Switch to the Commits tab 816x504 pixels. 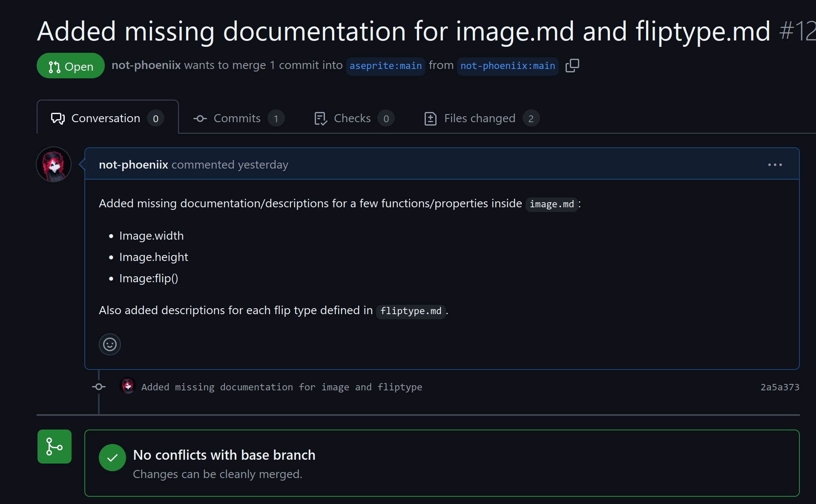[x=238, y=118]
